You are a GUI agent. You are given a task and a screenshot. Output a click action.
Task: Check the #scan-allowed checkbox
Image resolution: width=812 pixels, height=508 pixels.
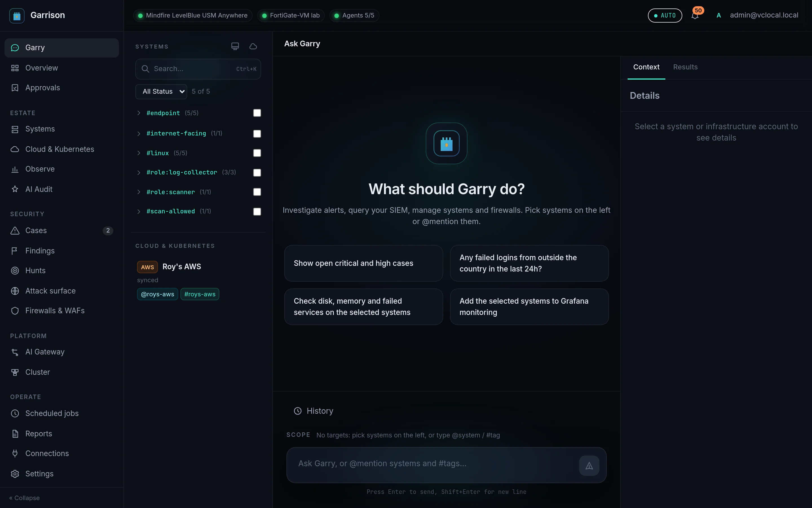pyautogui.click(x=257, y=211)
